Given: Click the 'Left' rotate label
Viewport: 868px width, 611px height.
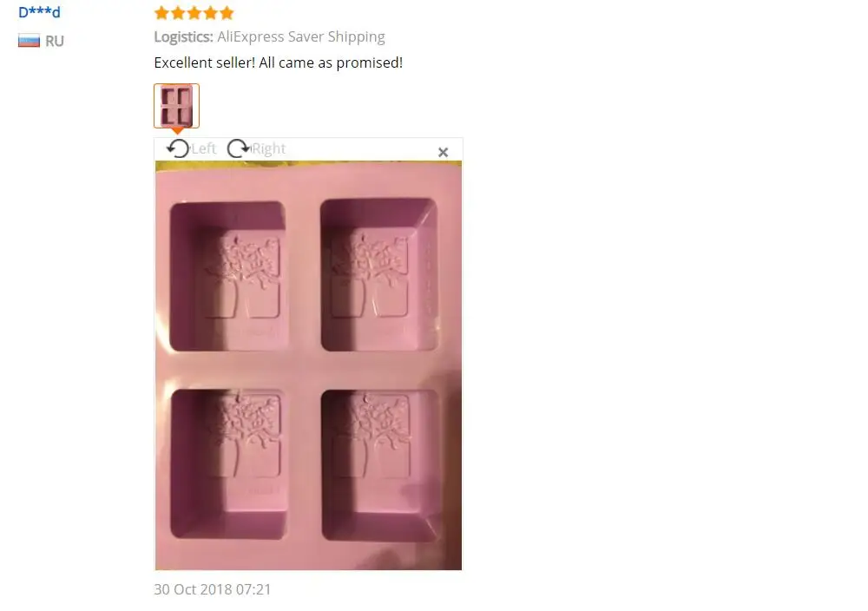Looking at the screenshot, I should pos(203,148).
